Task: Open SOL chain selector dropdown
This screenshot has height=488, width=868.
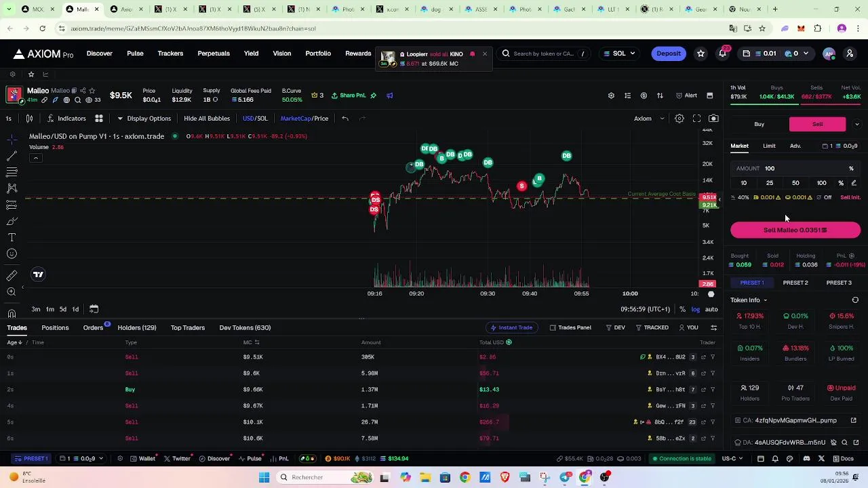Action: (x=620, y=54)
